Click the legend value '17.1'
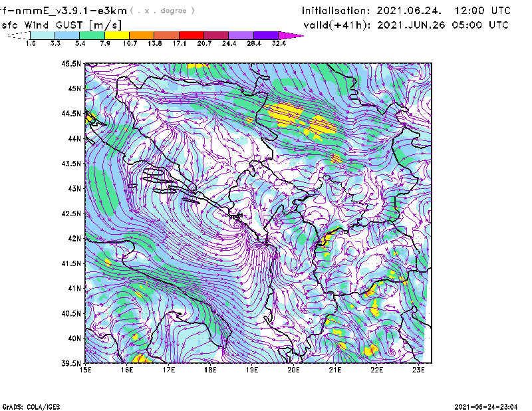The width and height of the screenshot is (532, 411). click(179, 43)
